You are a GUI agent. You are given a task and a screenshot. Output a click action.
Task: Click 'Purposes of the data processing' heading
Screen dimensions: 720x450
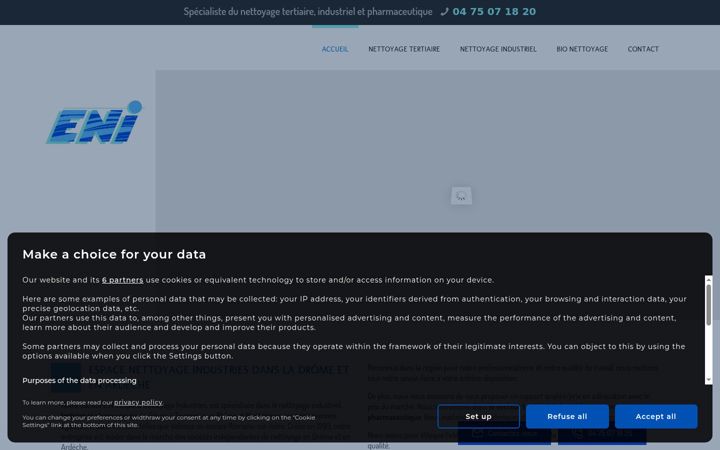(x=79, y=381)
